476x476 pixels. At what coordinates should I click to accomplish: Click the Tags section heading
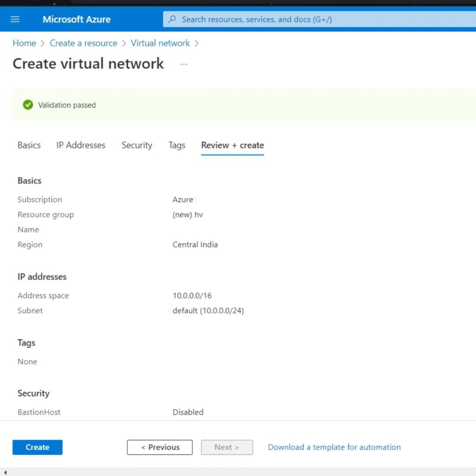pos(26,343)
